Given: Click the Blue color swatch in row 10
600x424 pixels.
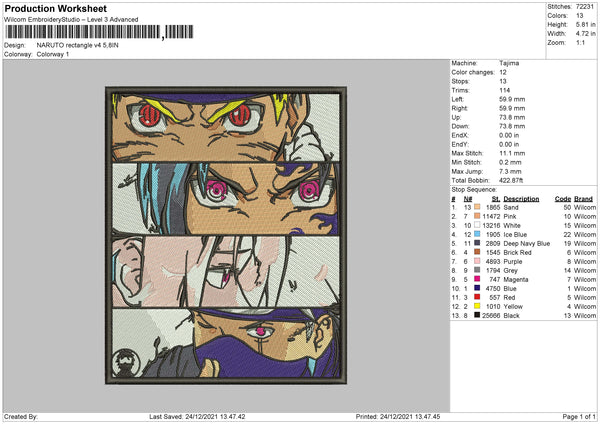Looking at the screenshot, I should 477,288.
